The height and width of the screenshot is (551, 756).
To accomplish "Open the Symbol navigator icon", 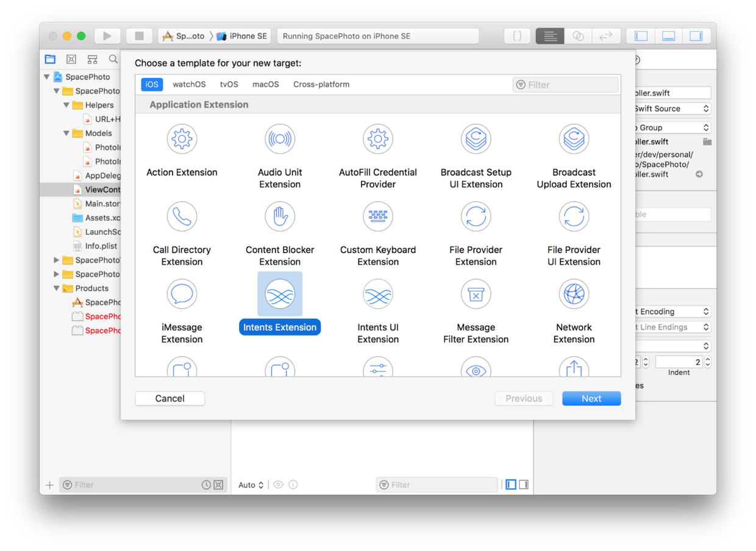I will tap(92, 59).
